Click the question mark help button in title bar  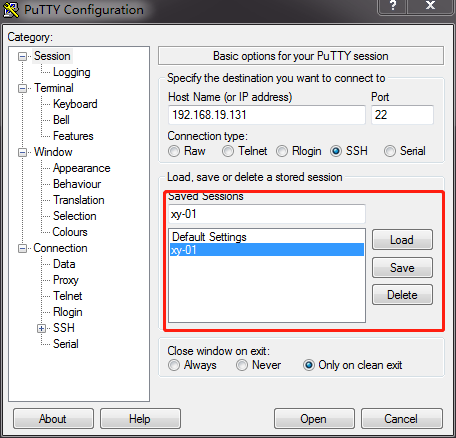393,6
